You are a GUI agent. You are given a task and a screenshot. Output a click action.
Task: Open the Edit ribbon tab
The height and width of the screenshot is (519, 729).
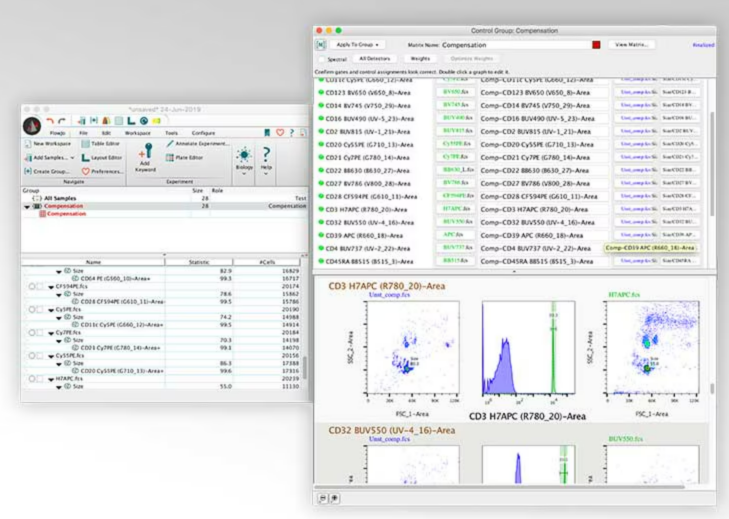tap(106, 133)
